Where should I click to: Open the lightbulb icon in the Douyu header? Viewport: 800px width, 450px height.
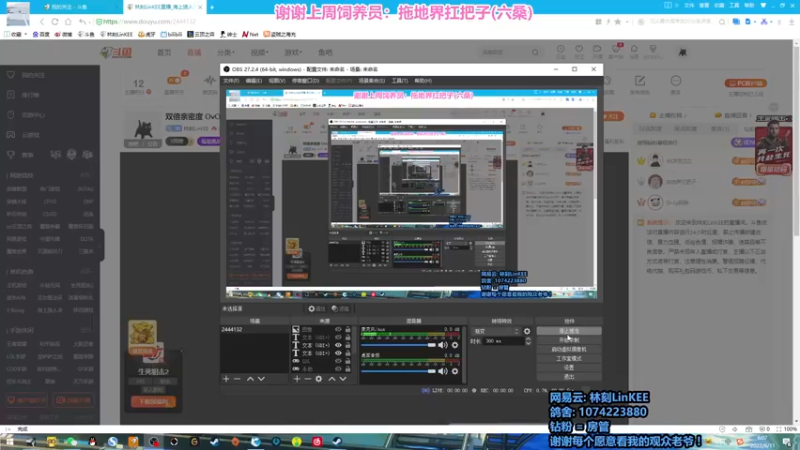(653, 50)
